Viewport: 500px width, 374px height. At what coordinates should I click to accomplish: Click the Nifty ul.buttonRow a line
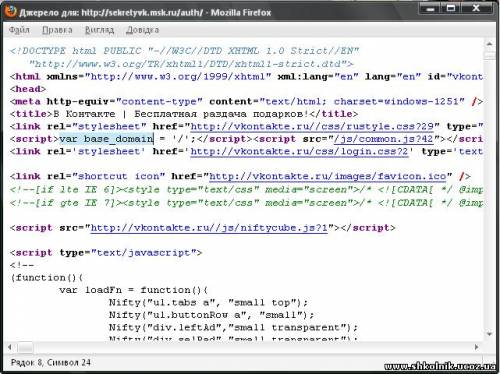[x=211, y=315]
